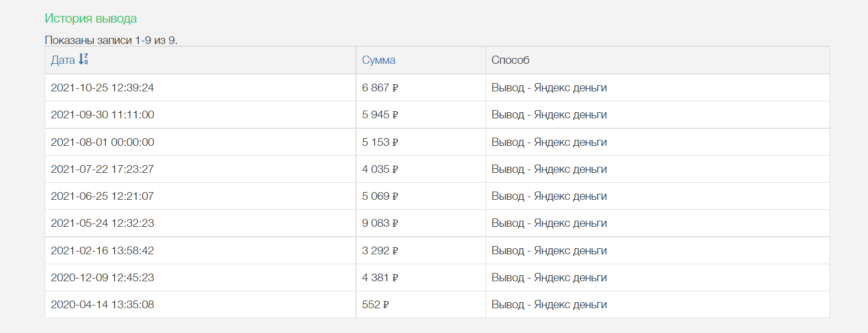Click the 9 083 ₽ amount cell
The image size is (868, 333).
pyautogui.click(x=380, y=223)
